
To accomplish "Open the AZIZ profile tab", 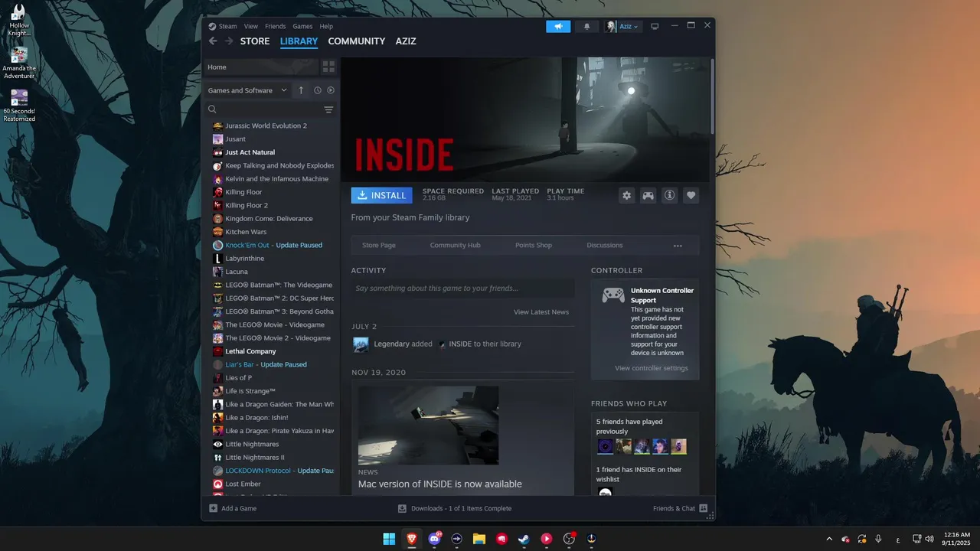I will [406, 41].
